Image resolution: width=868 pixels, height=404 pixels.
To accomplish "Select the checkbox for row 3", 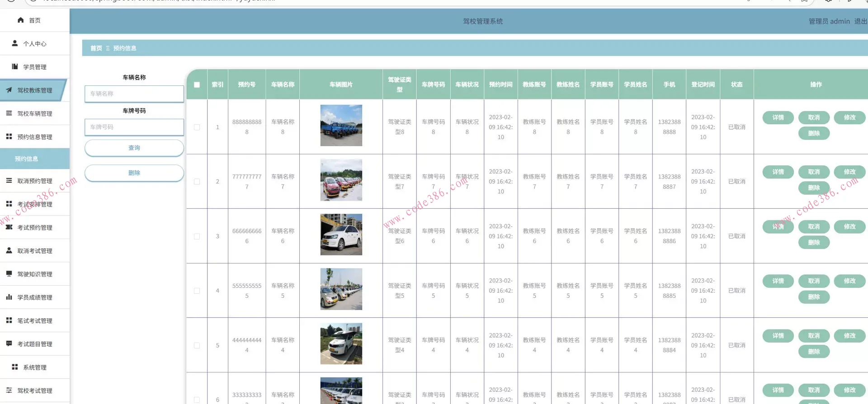I will click(x=197, y=236).
